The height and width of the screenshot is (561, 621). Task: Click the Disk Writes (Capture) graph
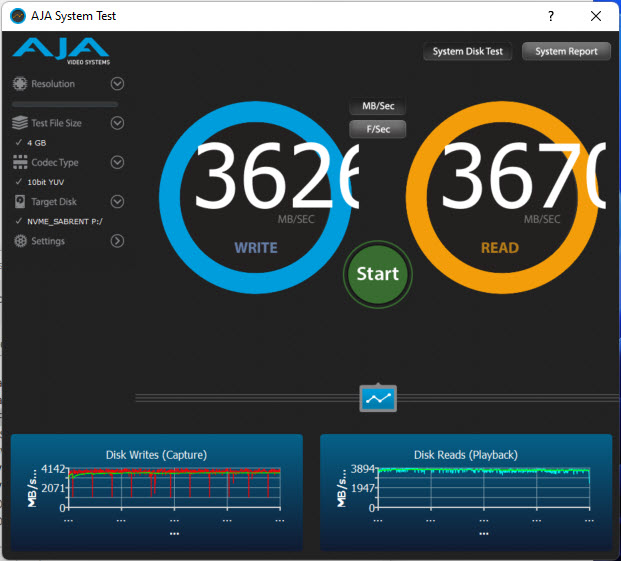click(157, 492)
